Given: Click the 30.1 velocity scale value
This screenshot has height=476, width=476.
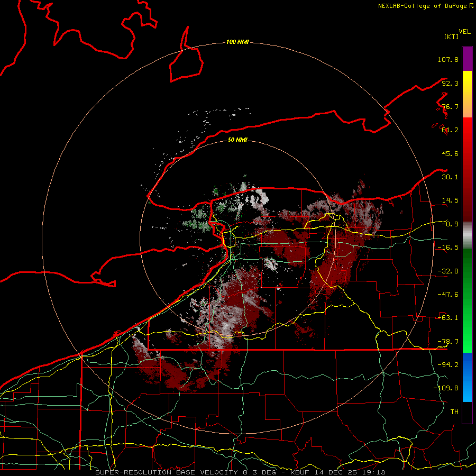Looking at the screenshot, I should (450, 177).
